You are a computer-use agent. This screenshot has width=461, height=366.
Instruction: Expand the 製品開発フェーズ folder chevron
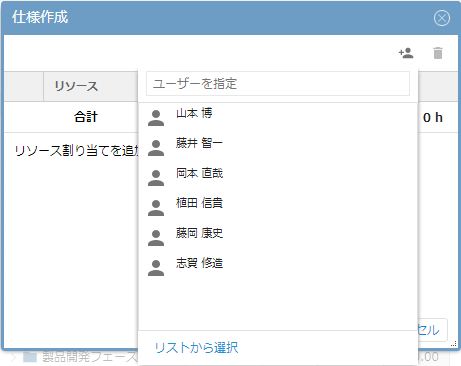(13, 357)
